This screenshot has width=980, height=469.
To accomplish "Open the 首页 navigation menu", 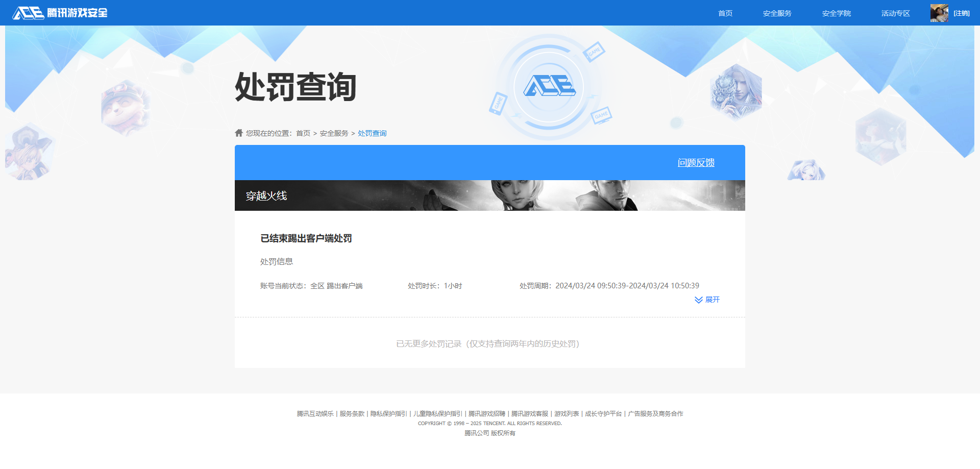I will 725,13.
